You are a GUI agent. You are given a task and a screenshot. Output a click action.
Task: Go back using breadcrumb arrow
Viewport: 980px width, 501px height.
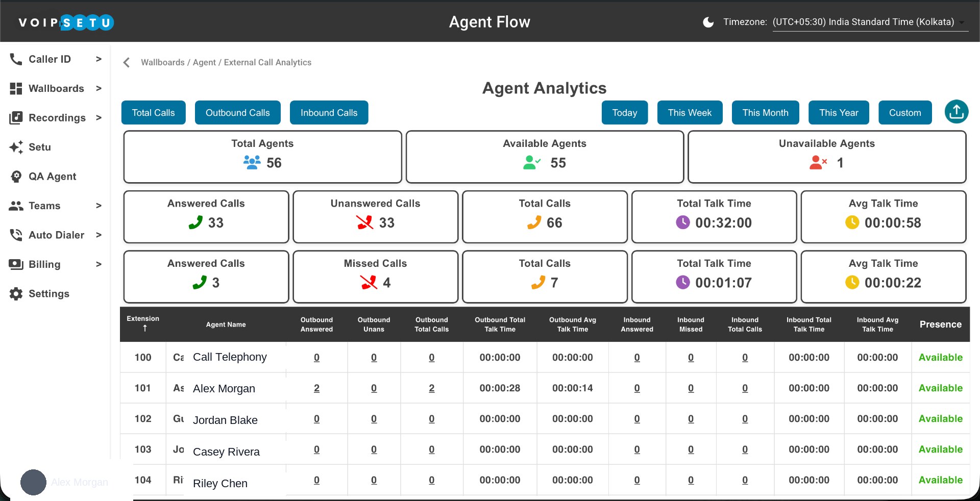coord(127,62)
